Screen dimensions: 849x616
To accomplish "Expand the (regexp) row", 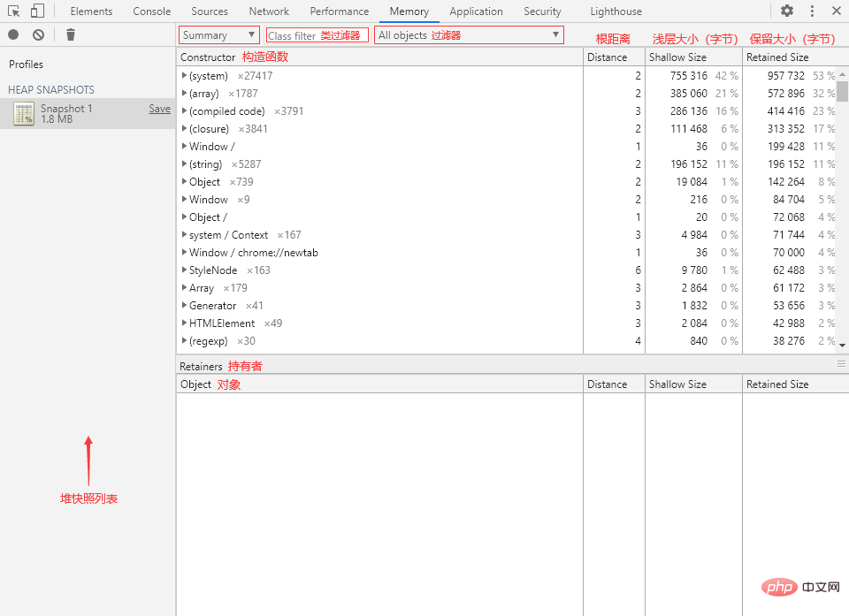I will [x=184, y=341].
